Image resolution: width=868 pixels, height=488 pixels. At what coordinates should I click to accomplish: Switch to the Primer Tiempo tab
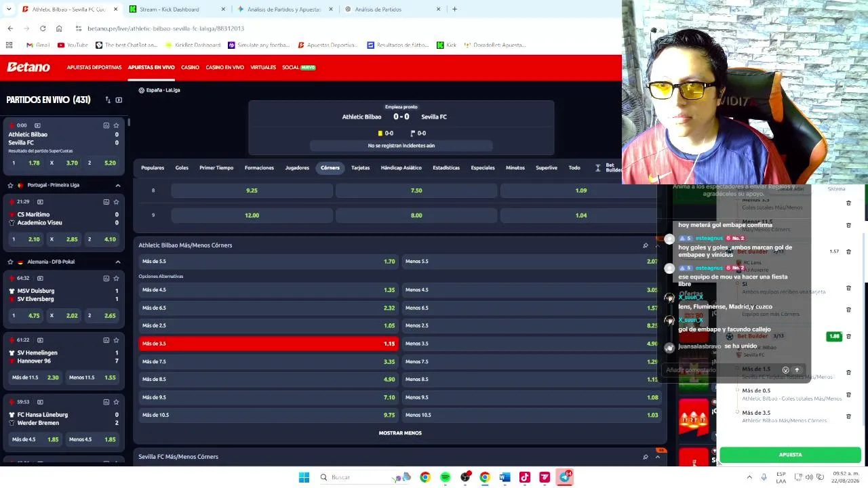[216, 167]
